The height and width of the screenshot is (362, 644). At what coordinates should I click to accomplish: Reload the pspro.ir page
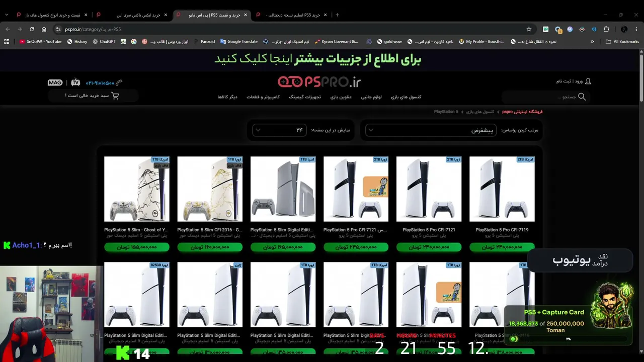(32, 29)
